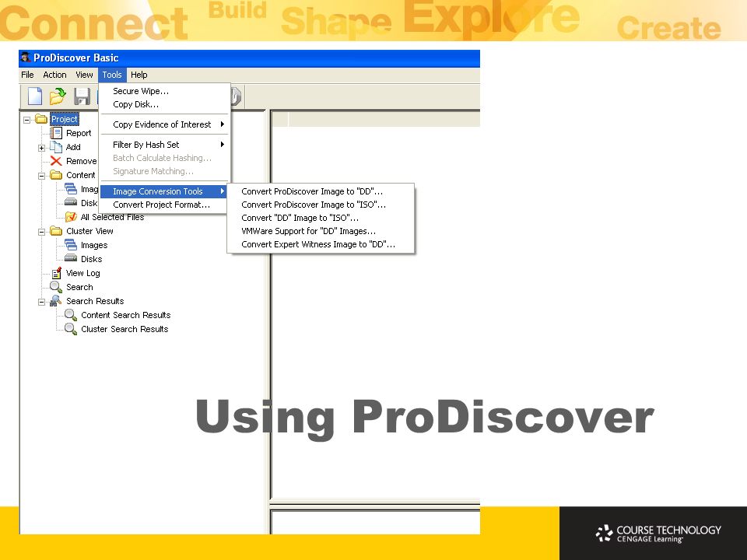Select Images label under Cluster View

click(x=94, y=245)
